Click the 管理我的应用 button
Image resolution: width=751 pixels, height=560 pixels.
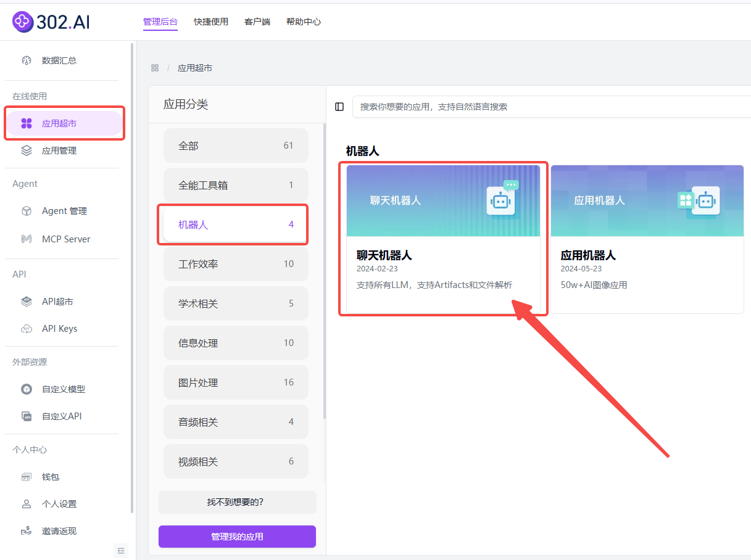(x=237, y=537)
